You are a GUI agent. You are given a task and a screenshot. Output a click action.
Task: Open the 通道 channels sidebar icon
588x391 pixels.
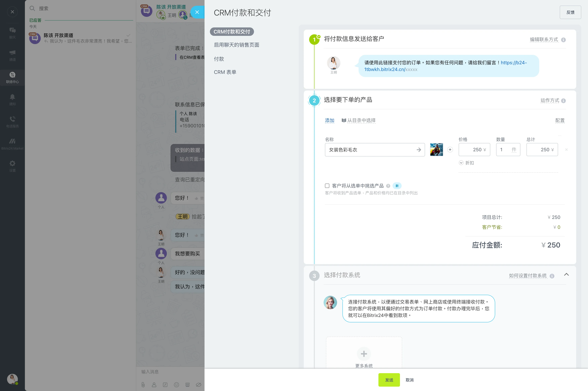pos(12,55)
